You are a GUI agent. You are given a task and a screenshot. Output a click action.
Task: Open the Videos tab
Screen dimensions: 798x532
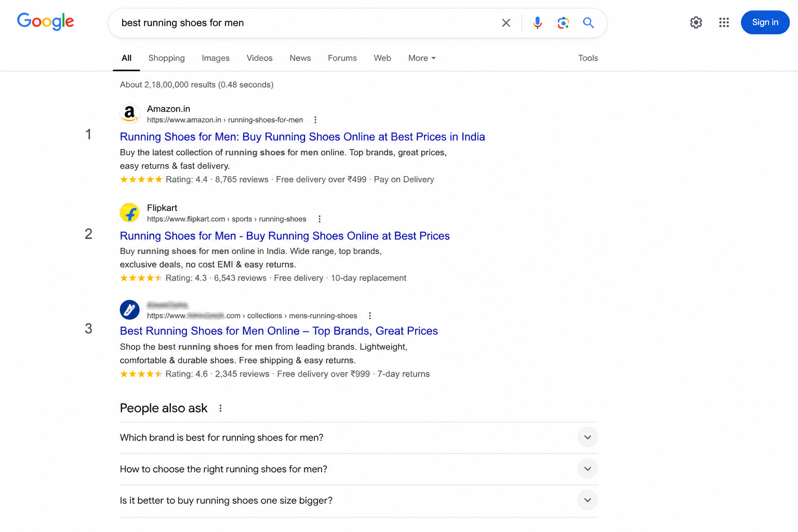(260, 58)
